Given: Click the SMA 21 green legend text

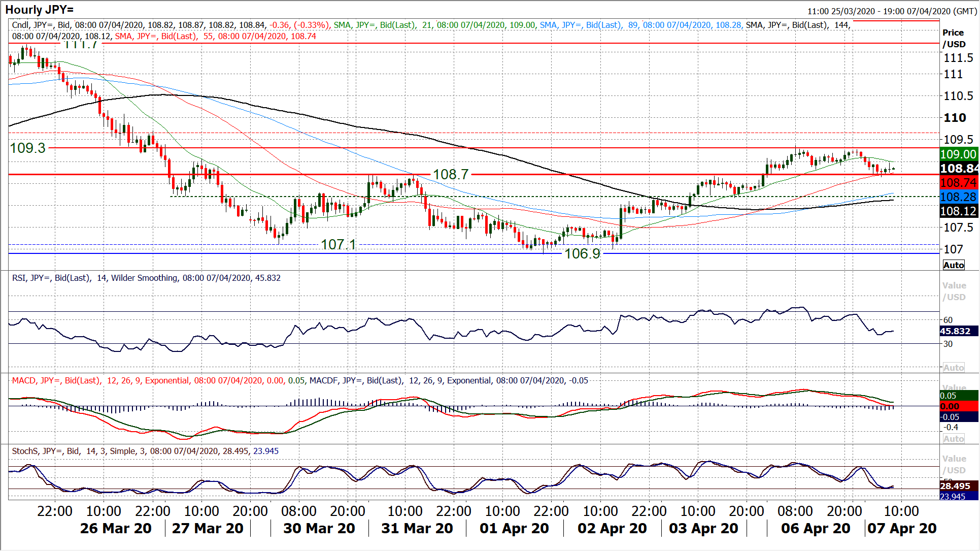Looking at the screenshot, I should [x=434, y=25].
